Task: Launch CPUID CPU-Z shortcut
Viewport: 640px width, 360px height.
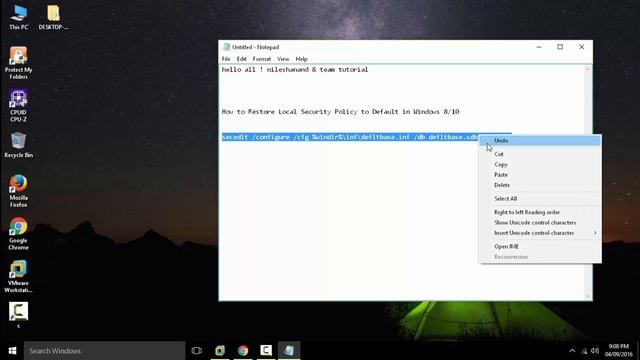Action: (18, 106)
